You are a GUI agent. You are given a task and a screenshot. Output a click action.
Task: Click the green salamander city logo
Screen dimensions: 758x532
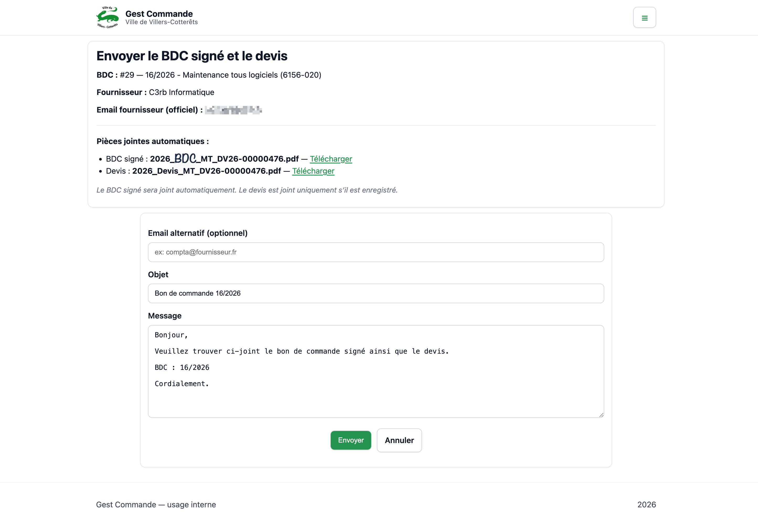(108, 17)
